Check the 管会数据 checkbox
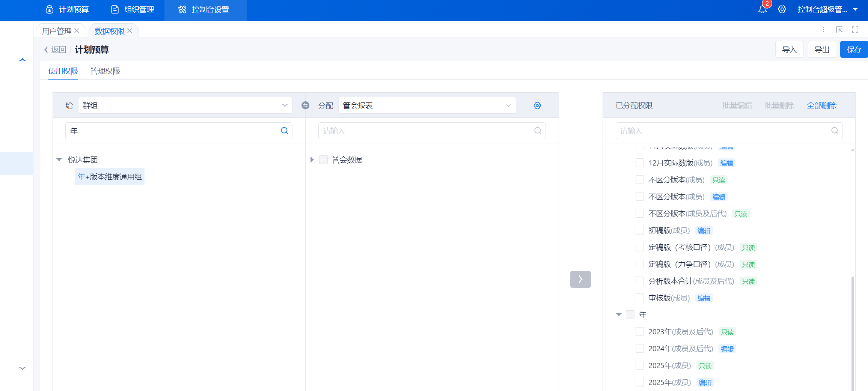 point(323,160)
